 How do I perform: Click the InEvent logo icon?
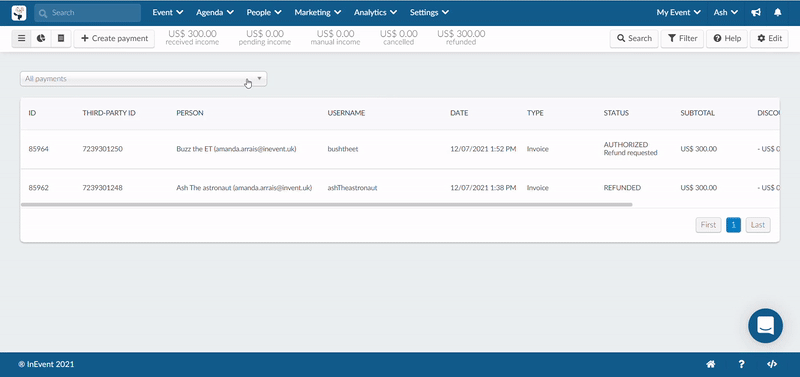[x=19, y=13]
